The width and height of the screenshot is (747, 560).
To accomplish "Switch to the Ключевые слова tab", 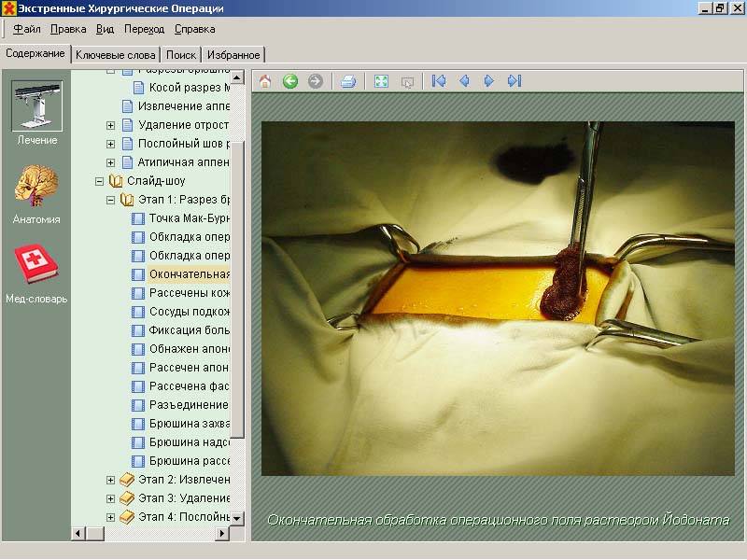I will click(x=116, y=55).
